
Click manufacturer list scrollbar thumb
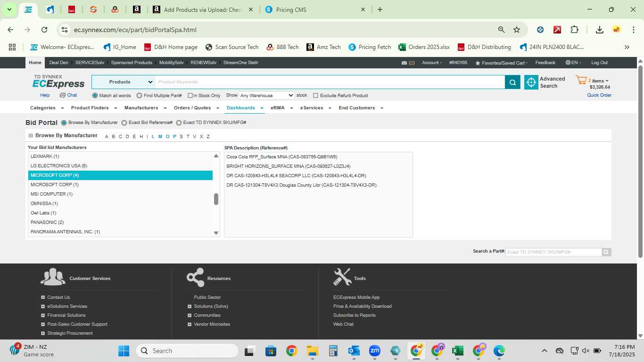216,199
